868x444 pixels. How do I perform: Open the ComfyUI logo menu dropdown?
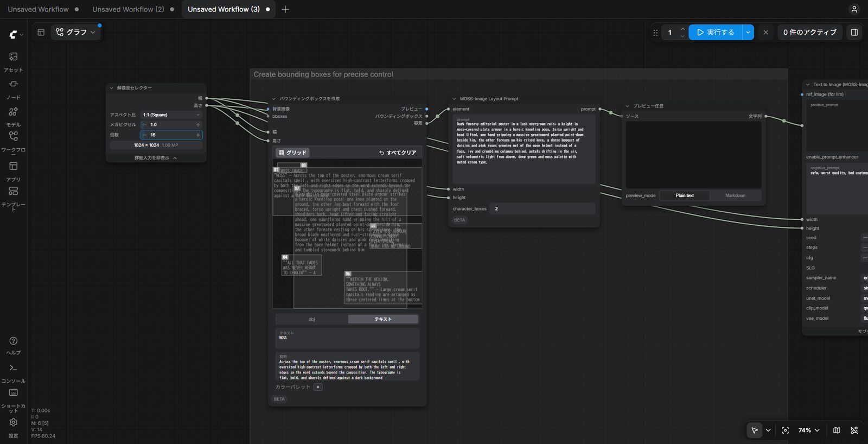point(16,34)
